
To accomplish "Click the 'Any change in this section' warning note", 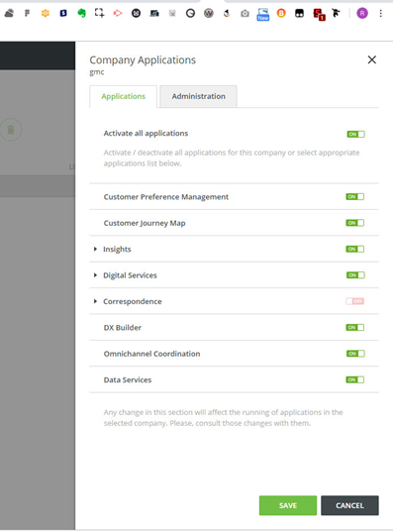I will 224,418.
